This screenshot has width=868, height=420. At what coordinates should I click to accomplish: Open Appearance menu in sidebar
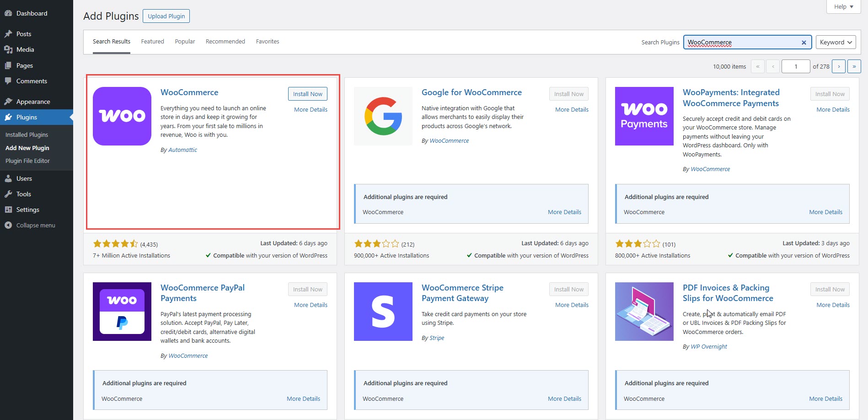pos(33,102)
